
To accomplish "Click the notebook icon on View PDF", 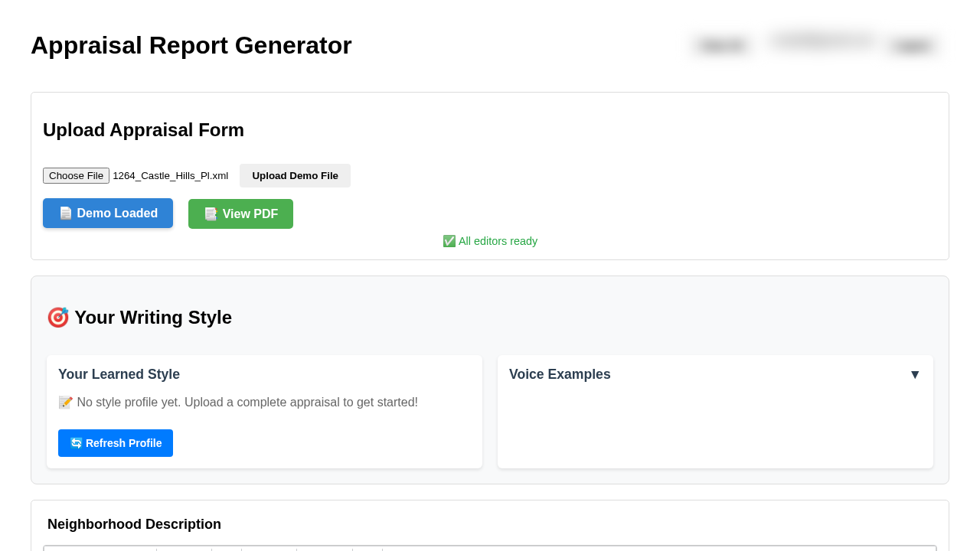I will 211,214.
